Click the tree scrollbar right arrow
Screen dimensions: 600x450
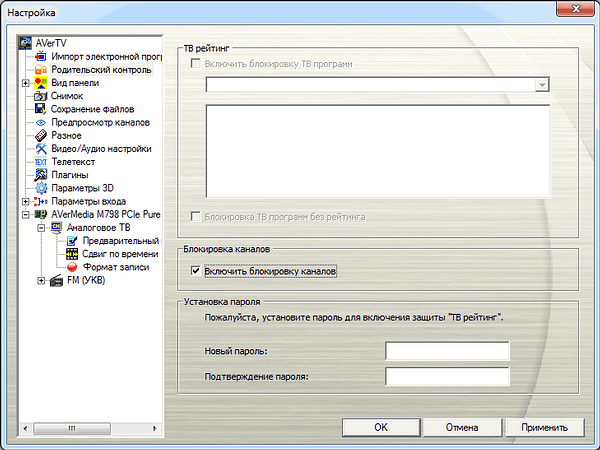point(155,428)
